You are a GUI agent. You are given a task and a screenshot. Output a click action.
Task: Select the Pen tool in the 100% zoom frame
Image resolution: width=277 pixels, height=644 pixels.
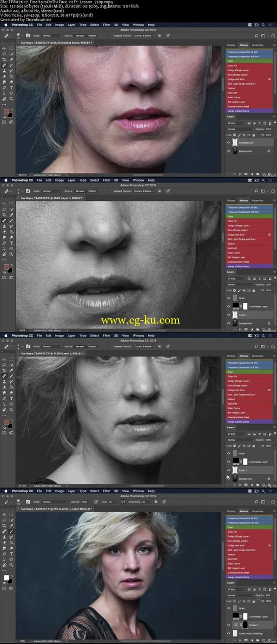click(4, 243)
